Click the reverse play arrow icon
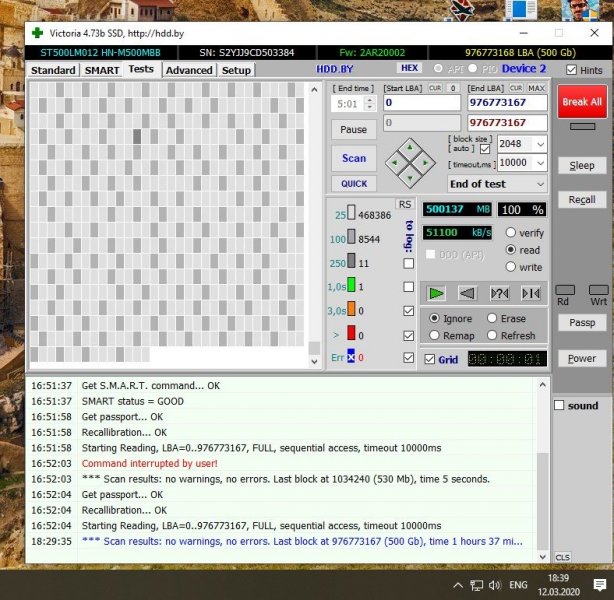This screenshot has height=600, width=614. point(467,293)
